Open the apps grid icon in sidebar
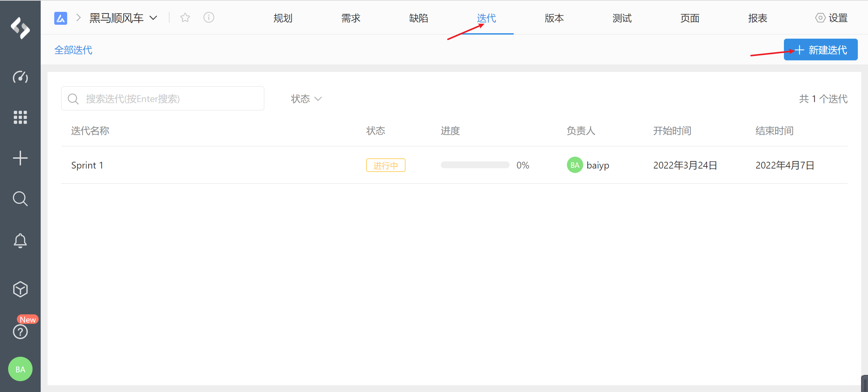This screenshot has height=392, width=868. [20, 117]
